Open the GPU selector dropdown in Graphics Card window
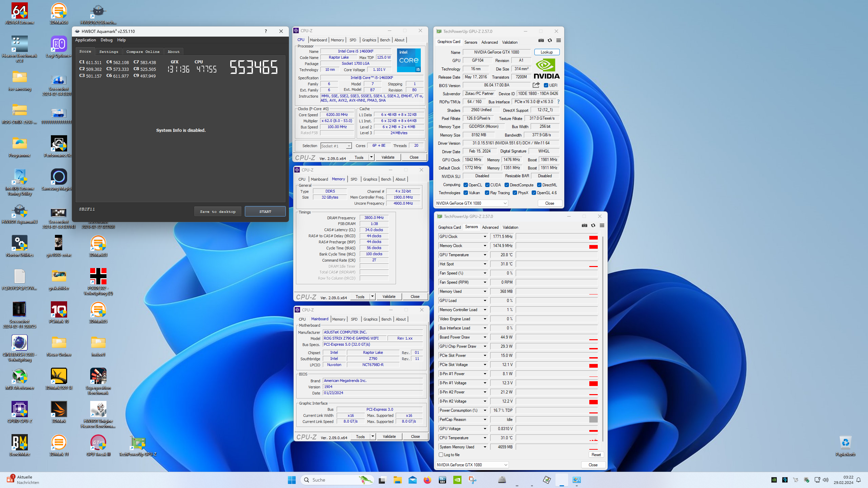The width and height of the screenshot is (868, 488). coord(471,203)
